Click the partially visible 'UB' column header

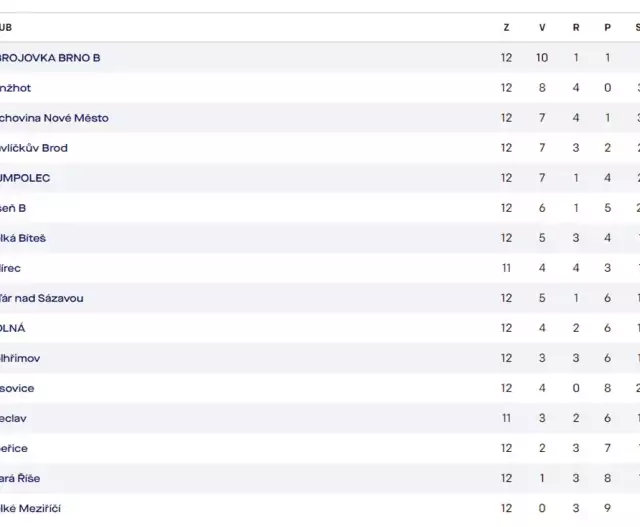pos(6,27)
